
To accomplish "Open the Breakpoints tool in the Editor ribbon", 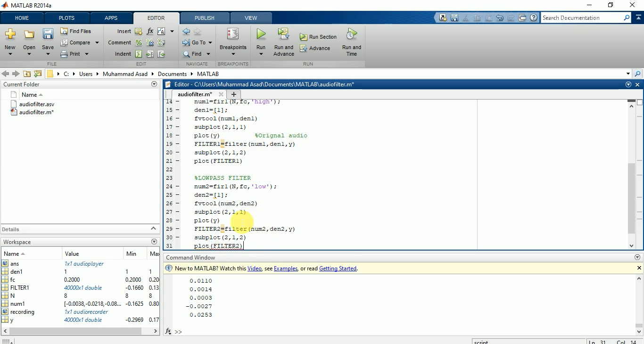I will (x=232, y=41).
